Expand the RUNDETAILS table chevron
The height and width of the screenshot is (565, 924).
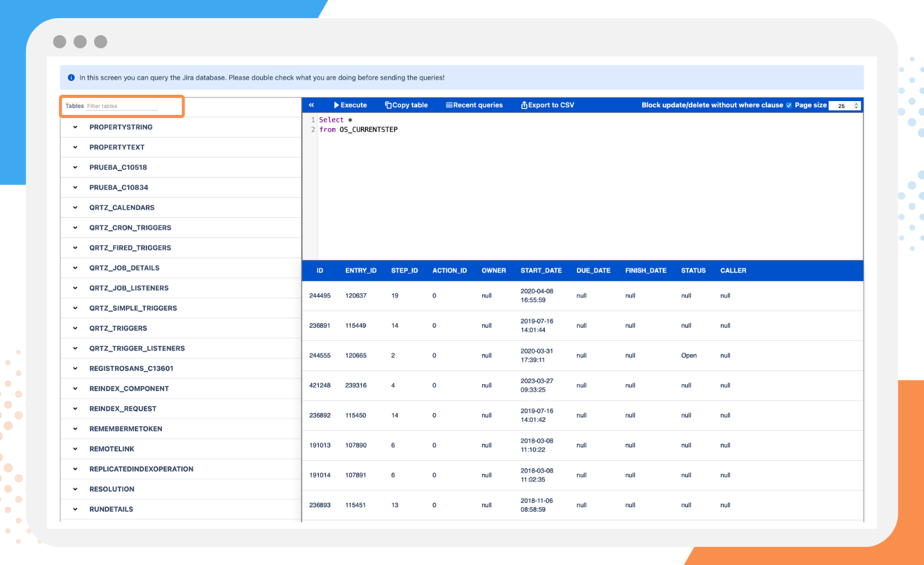pos(75,508)
